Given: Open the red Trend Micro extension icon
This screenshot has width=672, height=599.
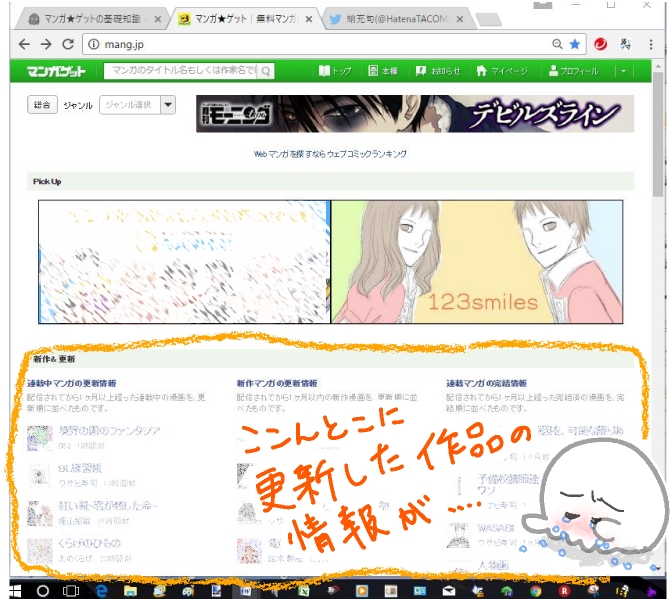Looking at the screenshot, I should (x=600, y=44).
